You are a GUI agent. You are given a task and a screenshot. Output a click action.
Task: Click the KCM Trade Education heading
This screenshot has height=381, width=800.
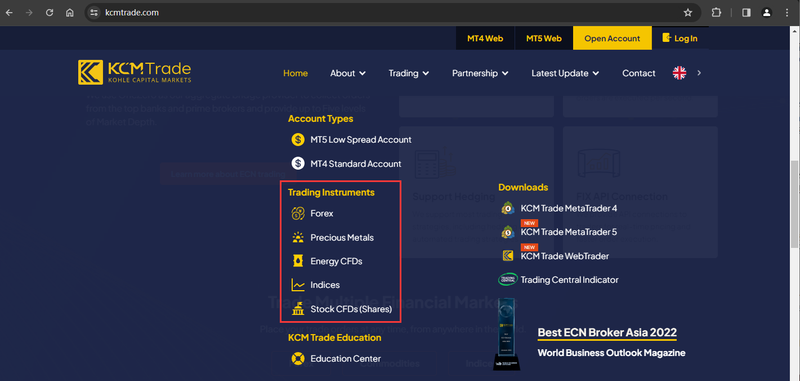(335, 338)
